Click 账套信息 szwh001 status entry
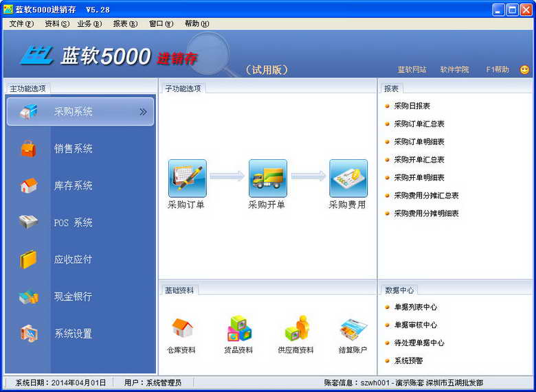536x392 pixels. point(403,383)
